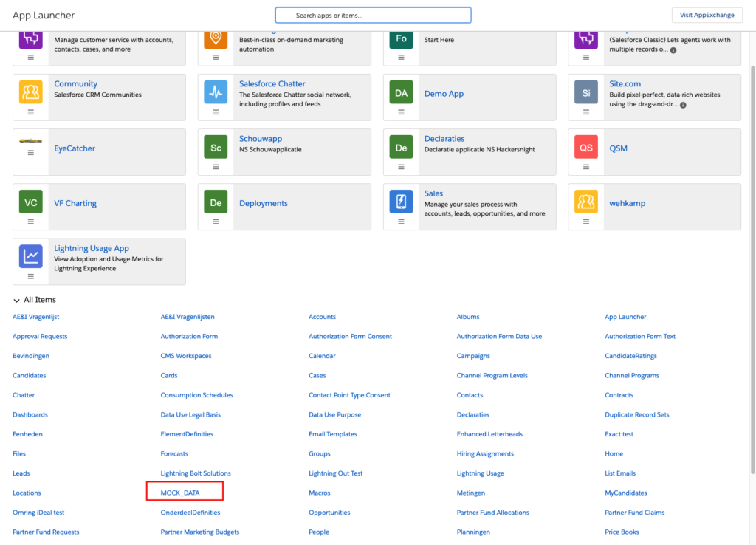Click the drag handle on Schouwapp tile
The width and height of the screenshot is (756, 545).
pyautogui.click(x=216, y=167)
